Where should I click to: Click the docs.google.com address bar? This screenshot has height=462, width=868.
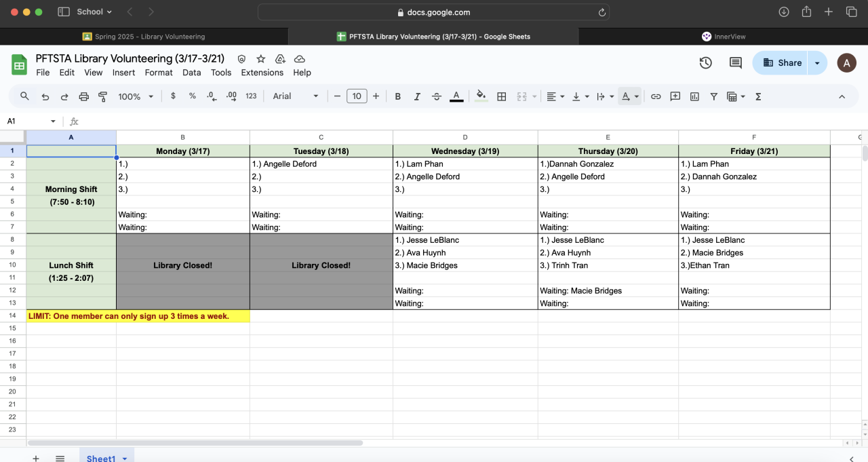[x=433, y=12]
